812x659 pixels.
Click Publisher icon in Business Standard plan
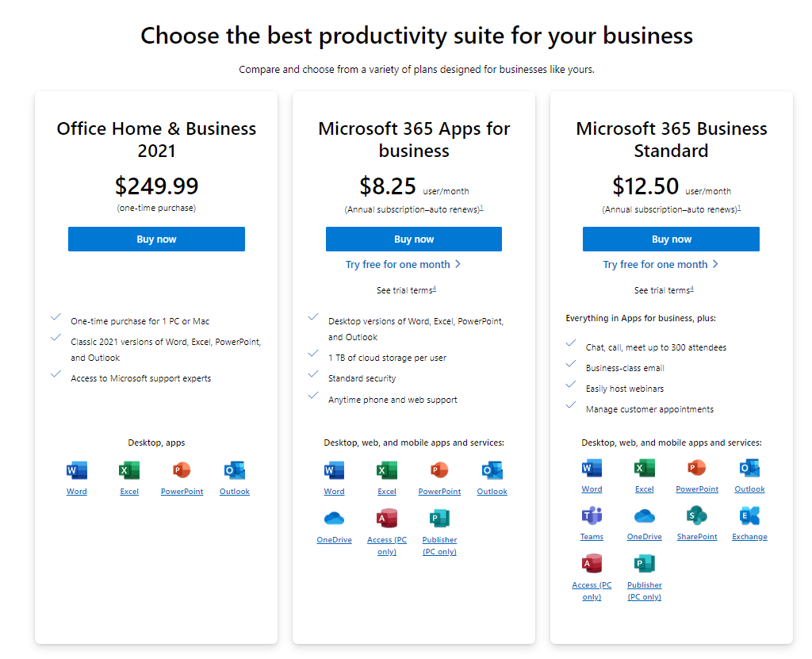644,563
